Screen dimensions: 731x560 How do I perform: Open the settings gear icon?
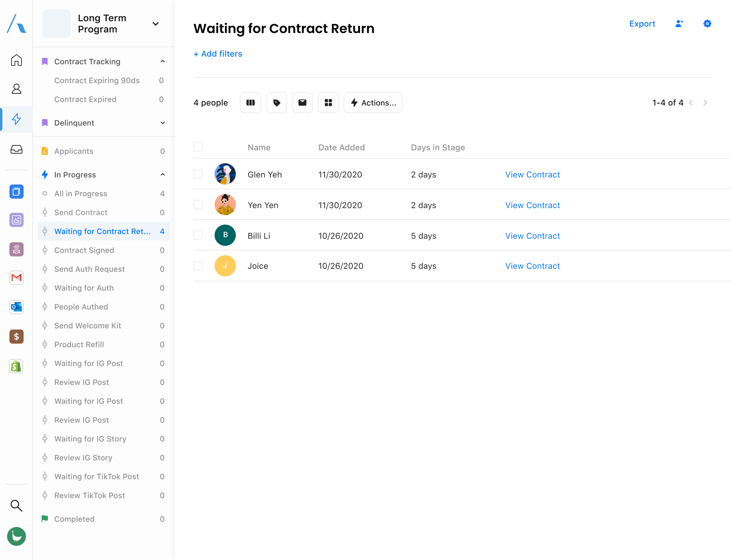click(707, 24)
